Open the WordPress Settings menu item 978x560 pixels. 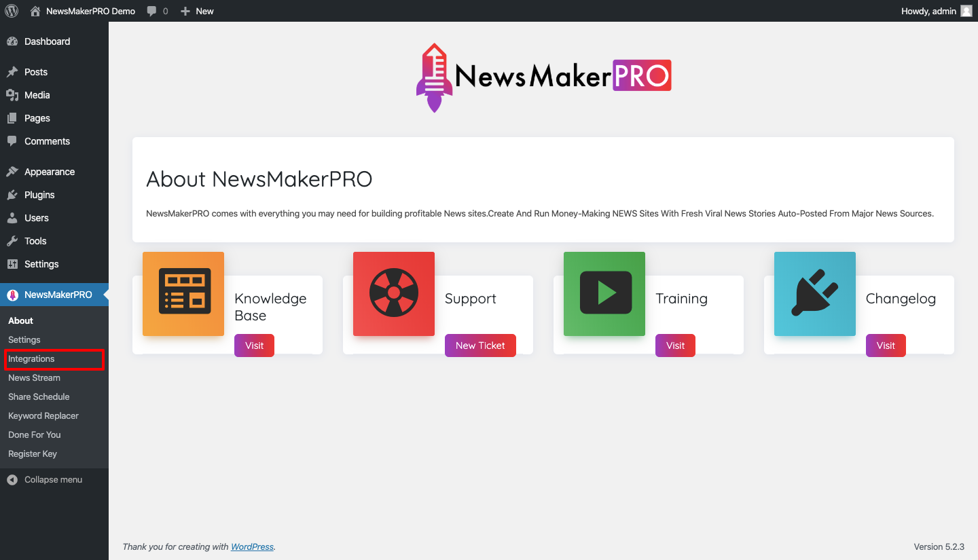pyautogui.click(x=54, y=264)
